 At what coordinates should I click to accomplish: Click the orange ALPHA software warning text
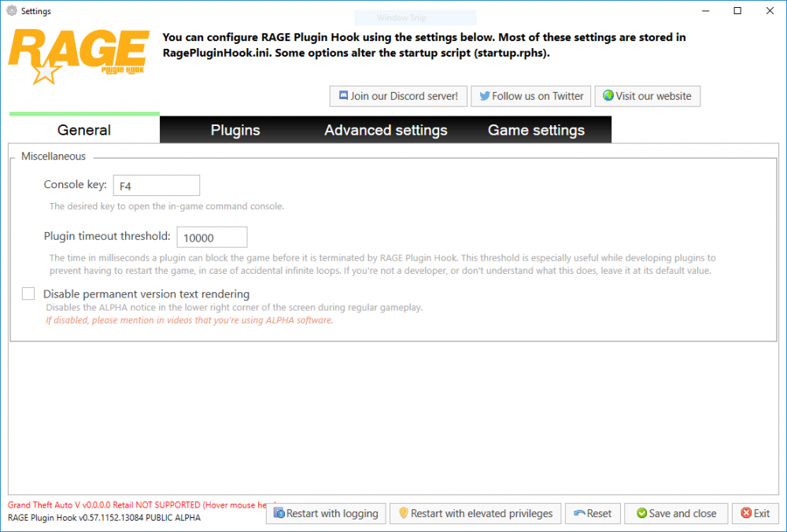pyautogui.click(x=189, y=320)
